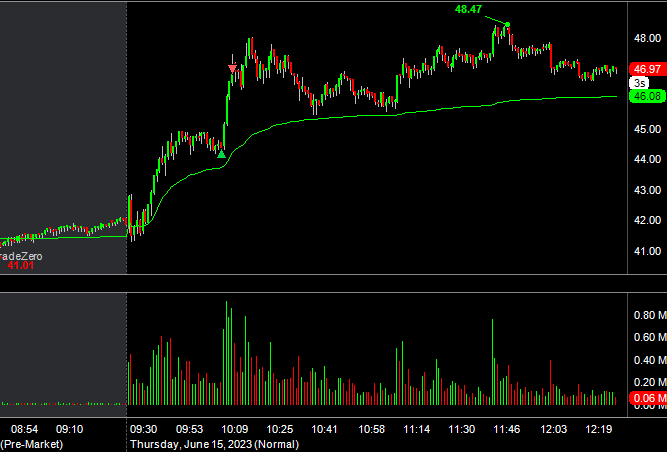The width and height of the screenshot is (667, 452).
Task: Click the 11:46 time axis label
Action: pyautogui.click(x=507, y=429)
